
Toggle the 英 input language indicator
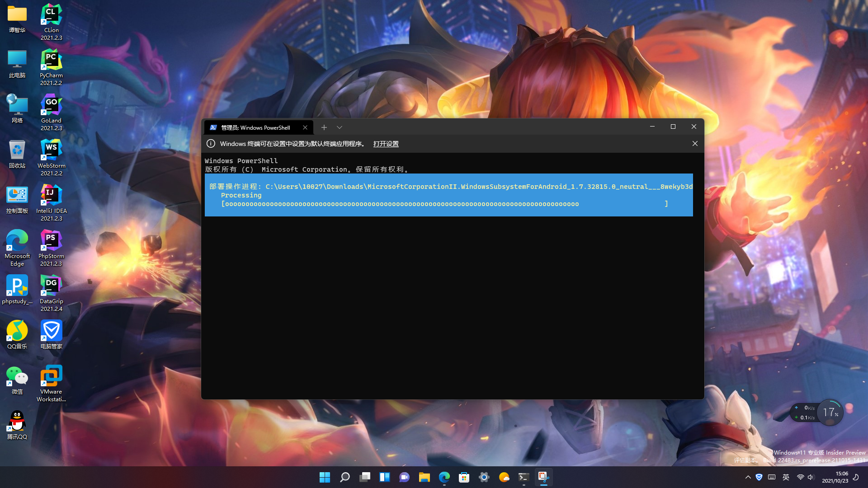(x=786, y=477)
